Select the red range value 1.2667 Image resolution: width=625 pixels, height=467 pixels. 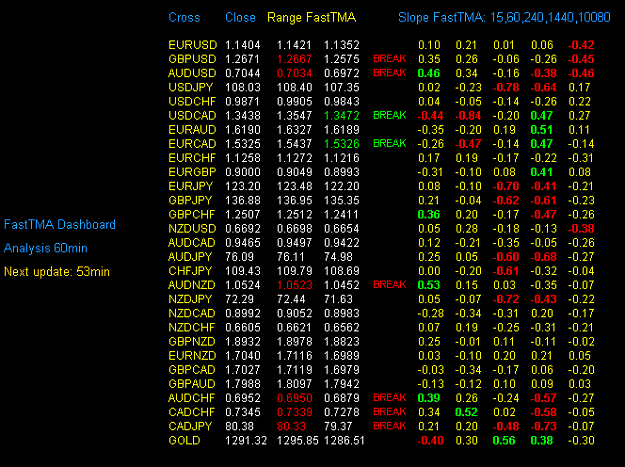pyautogui.click(x=294, y=59)
